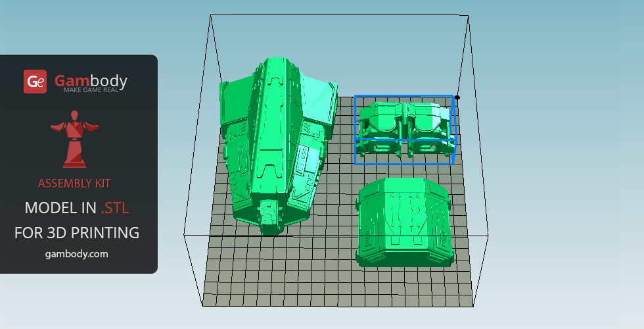This screenshot has width=644, height=329.
Task: Click the top-right corner of the wireframe build volume
Action: (x=467, y=16)
